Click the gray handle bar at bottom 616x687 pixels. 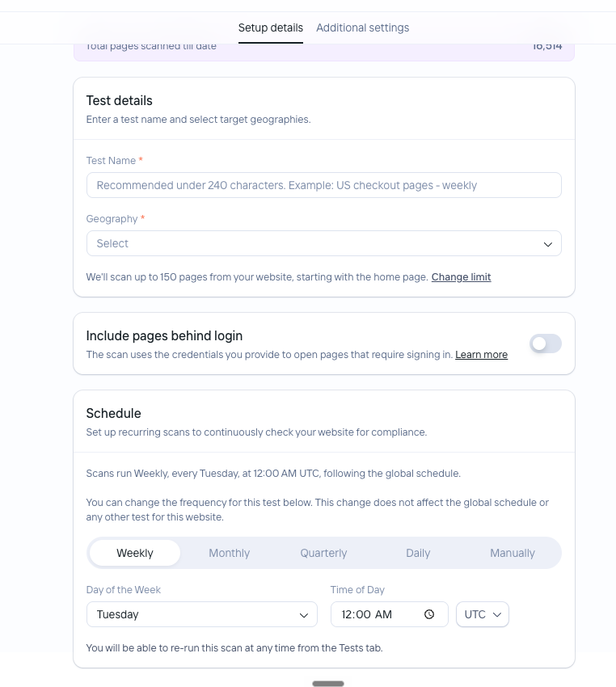click(328, 684)
